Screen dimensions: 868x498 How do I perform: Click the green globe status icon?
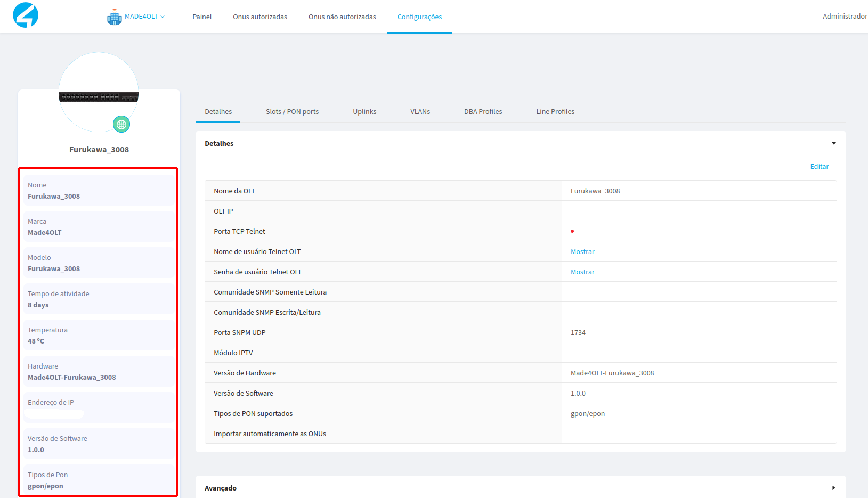tap(121, 124)
